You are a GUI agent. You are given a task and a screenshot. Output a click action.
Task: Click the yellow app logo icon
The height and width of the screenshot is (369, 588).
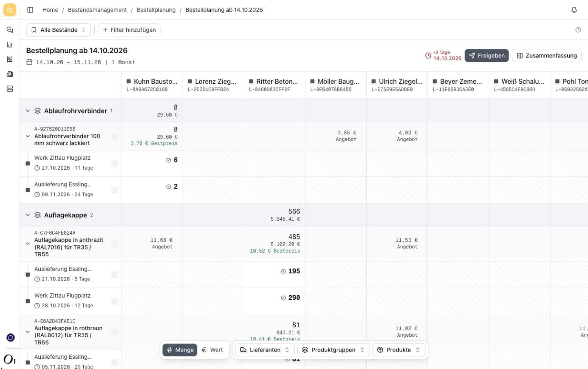[x=10, y=10]
